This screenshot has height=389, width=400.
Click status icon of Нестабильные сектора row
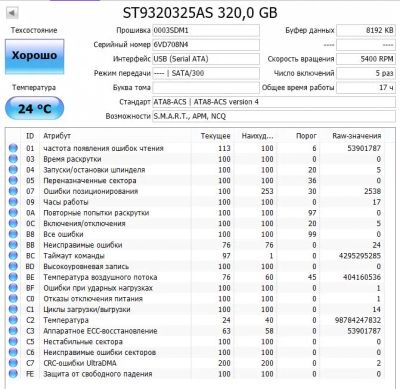[13, 341]
